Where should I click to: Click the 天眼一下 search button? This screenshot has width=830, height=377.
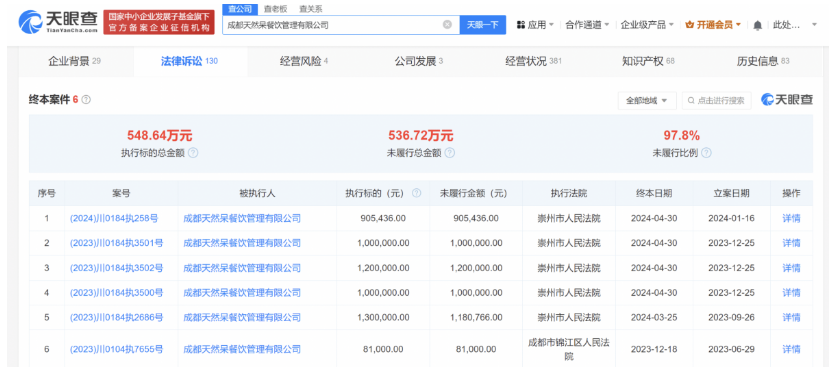[482, 25]
